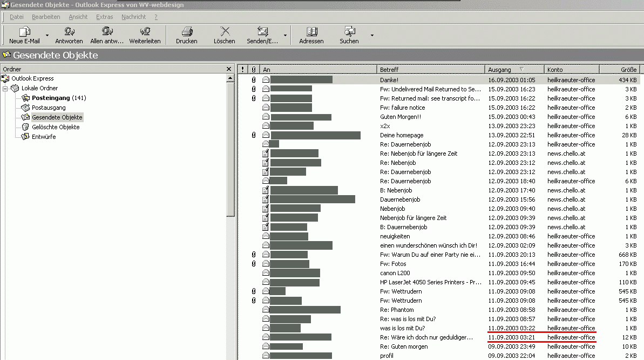Select the x2x message
The image size is (644, 360).
tap(439, 126)
